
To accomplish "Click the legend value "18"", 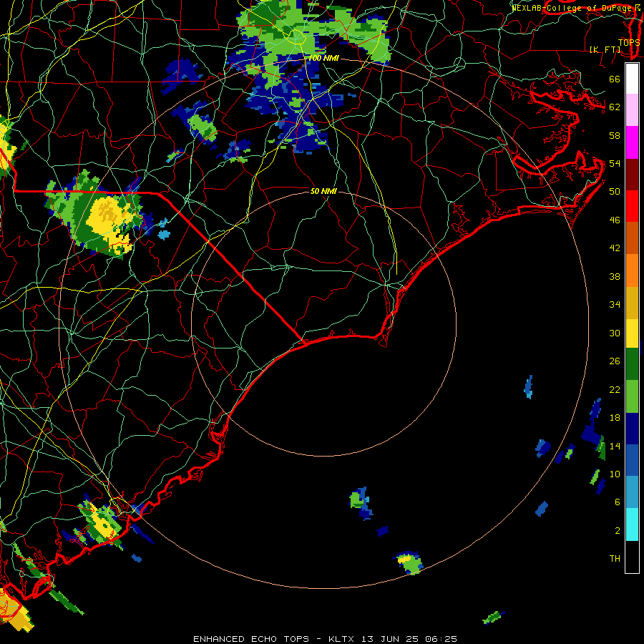I will pos(615,418).
